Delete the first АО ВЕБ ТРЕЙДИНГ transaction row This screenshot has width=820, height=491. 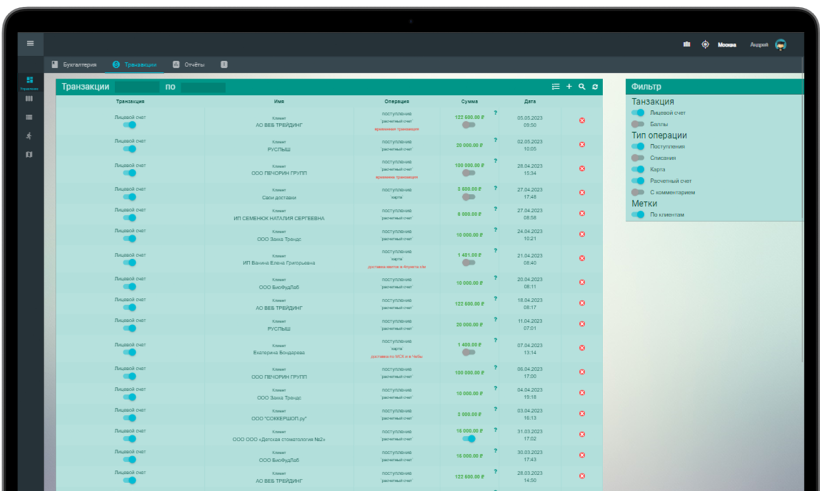point(582,121)
